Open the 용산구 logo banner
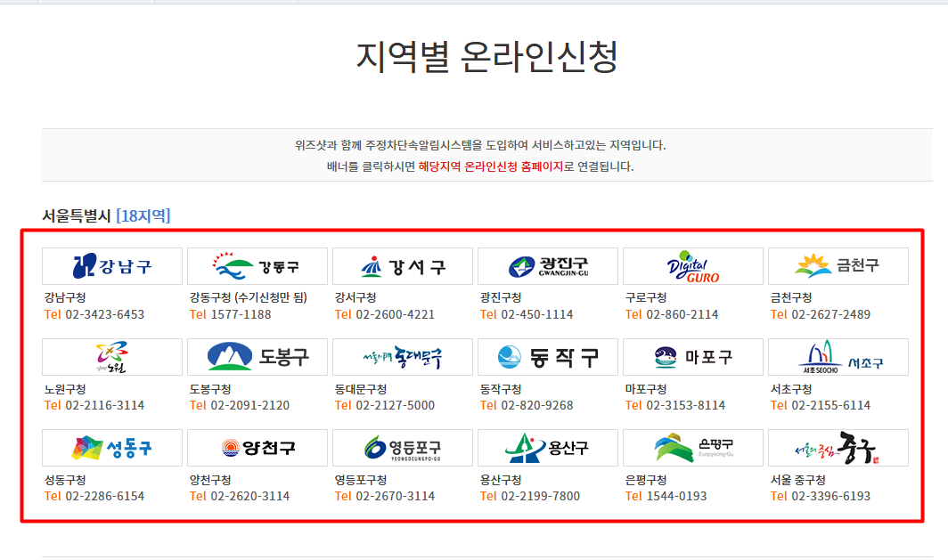Viewport: 948px width, 560px height. click(x=547, y=448)
